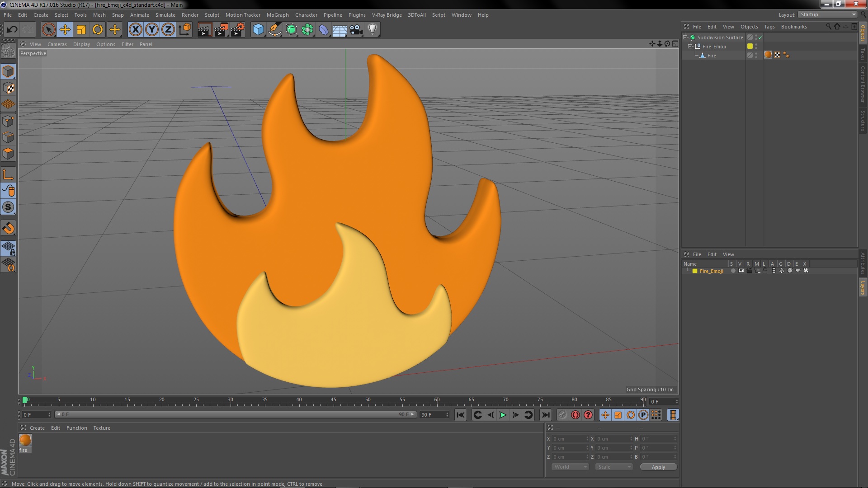868x488 pixels.
Task: Switch to Model mode in left palette
Action: tap(8, 71)
